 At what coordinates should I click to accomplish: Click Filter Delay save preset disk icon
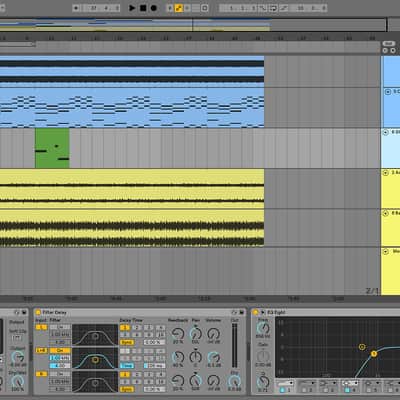(242, 312)
